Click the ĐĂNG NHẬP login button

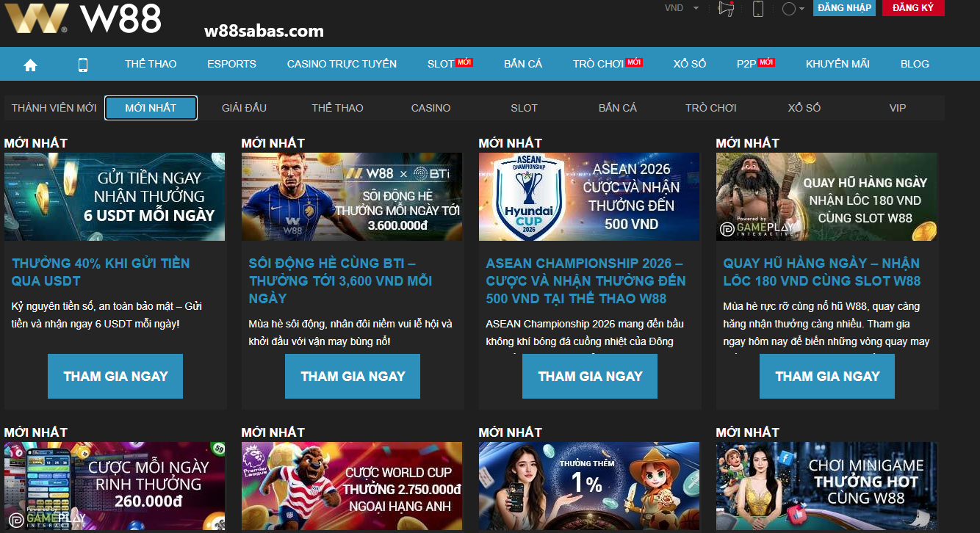click(844, 8)
